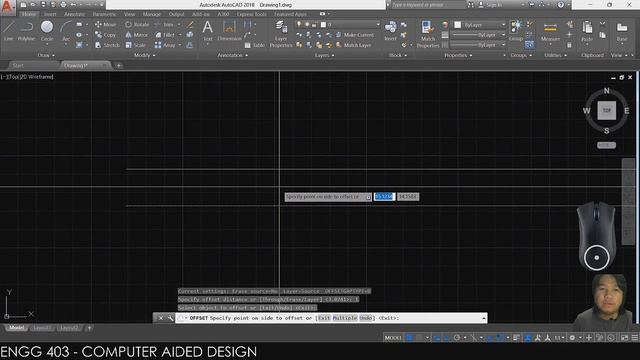Click ByLayer color swatch
Image resolution: width=640 pixels, height=360 pixels.
tap(458, 25)
